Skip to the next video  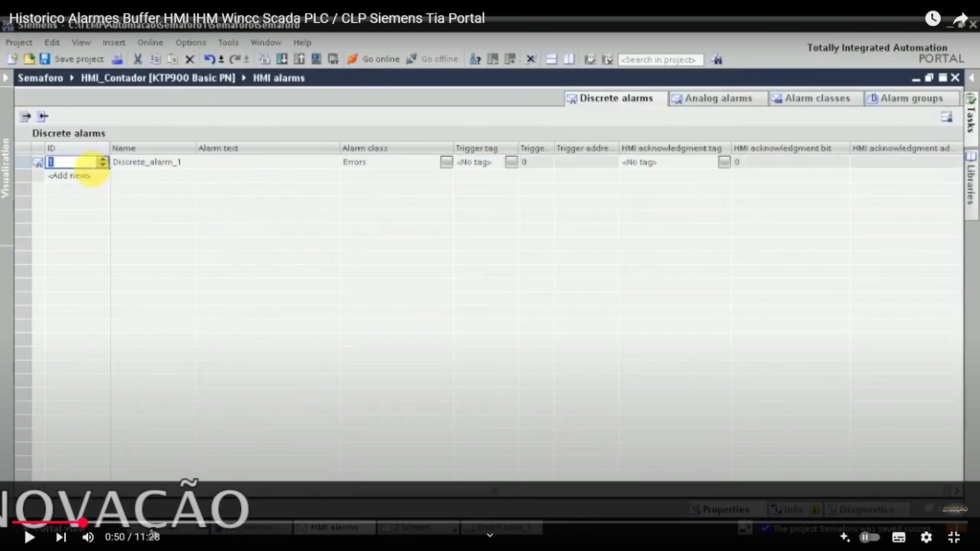60,538
